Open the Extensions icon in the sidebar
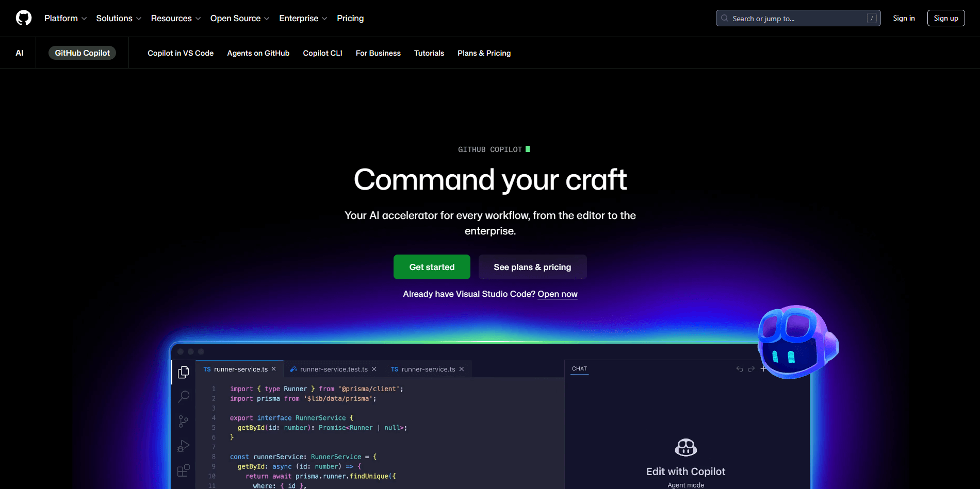980x489 pixels. click(x=183, y=470)
